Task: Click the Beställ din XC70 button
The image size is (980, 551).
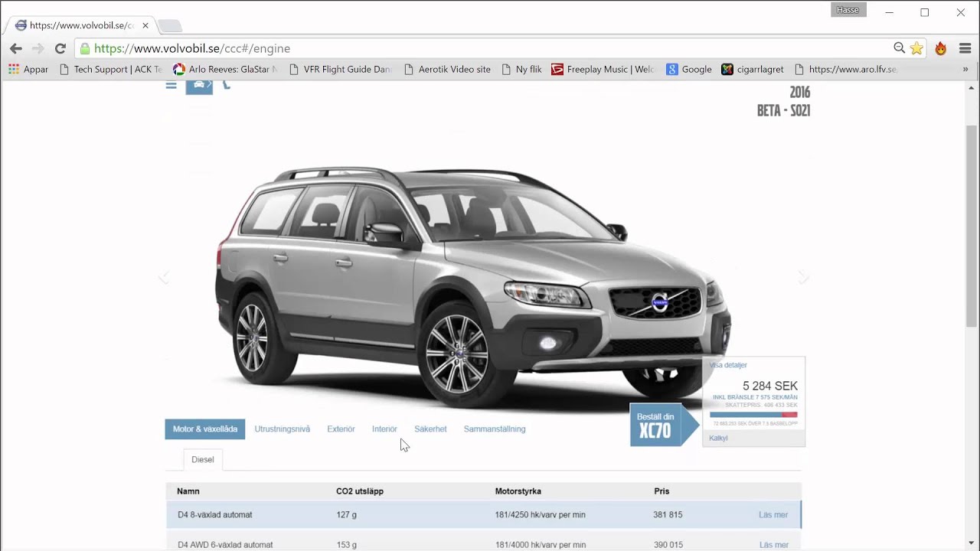Action: click(665, 425)
